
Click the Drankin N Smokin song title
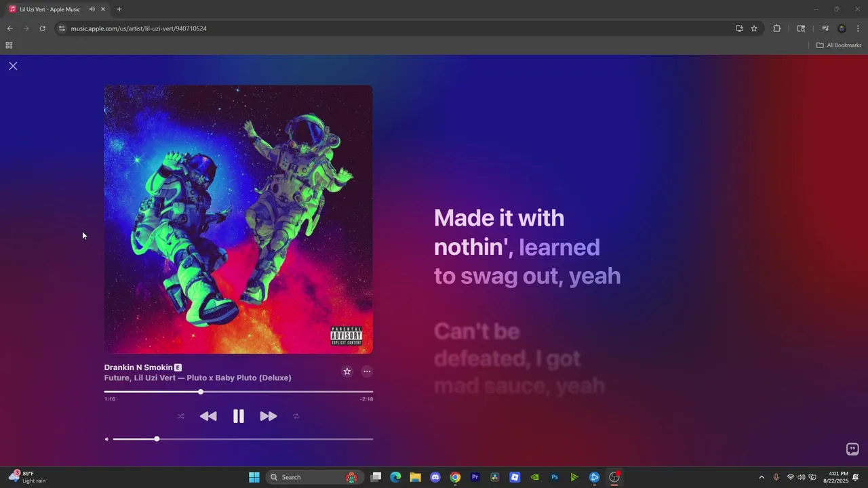[x=138, y=367]
